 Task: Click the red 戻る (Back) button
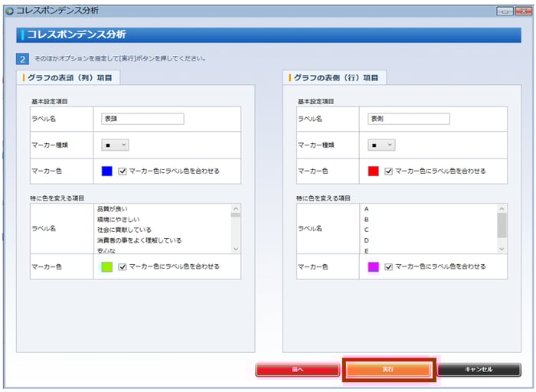297,369
